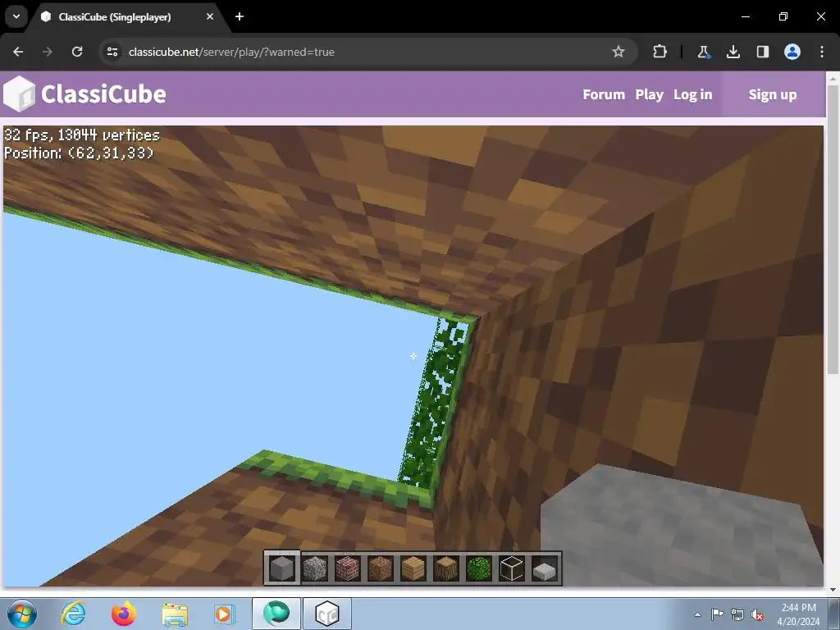The height and width of the screenshot is (630, 840).
Task: Open the ClassiCube app taskbar button
Action: click(x=327, y=614)
